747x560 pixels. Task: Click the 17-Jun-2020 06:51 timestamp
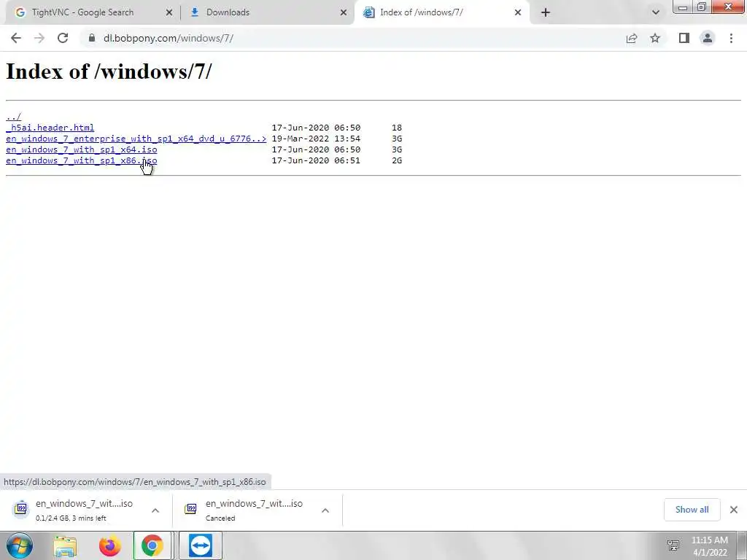[x=316, y=160]
